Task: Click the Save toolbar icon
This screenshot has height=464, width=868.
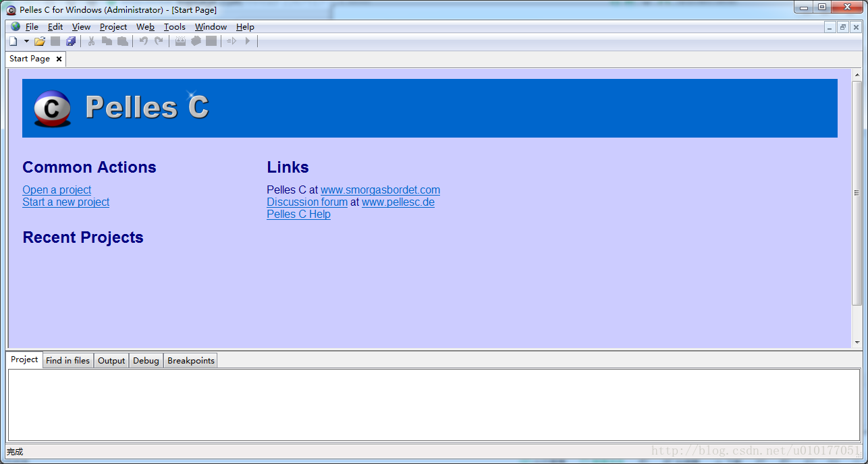Action: point(55,42)
